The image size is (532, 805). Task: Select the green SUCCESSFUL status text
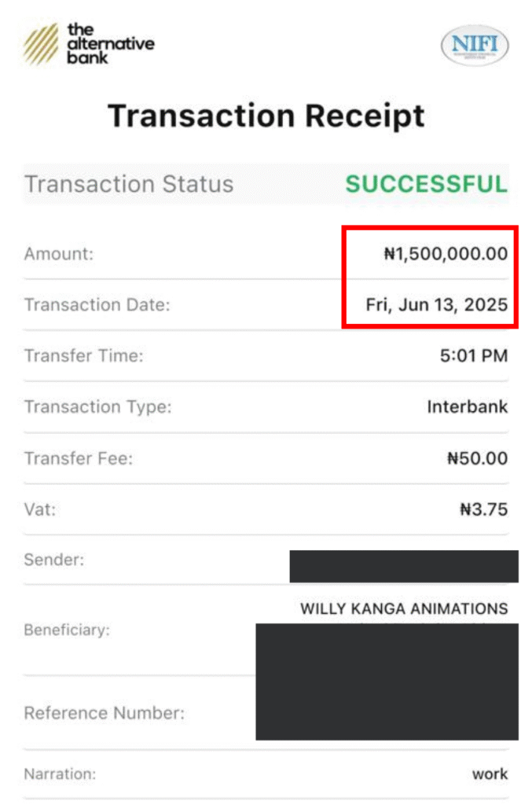[427, 184]
